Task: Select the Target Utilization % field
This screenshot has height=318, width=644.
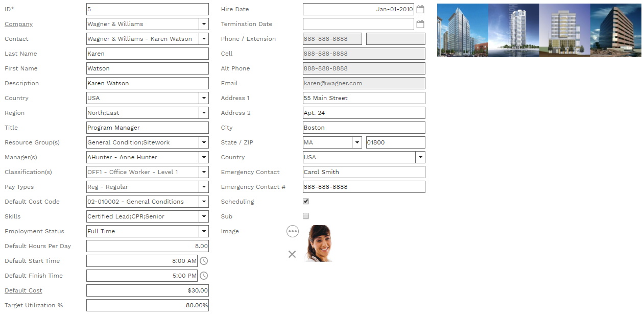Action: (x=147, y=305)
